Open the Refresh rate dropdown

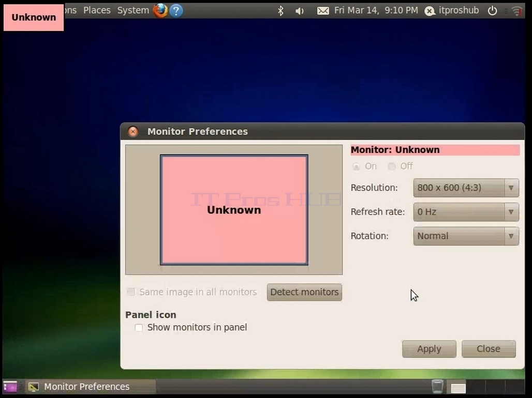(x=466, y=212)
